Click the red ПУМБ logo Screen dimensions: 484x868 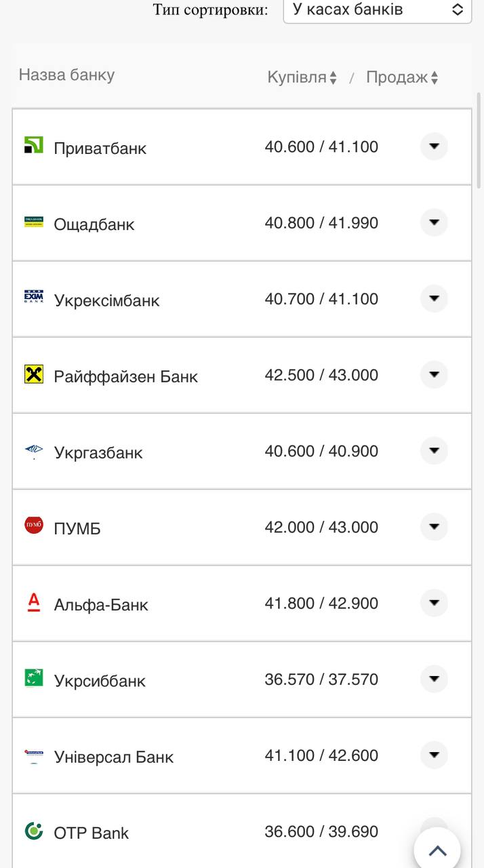33,526
